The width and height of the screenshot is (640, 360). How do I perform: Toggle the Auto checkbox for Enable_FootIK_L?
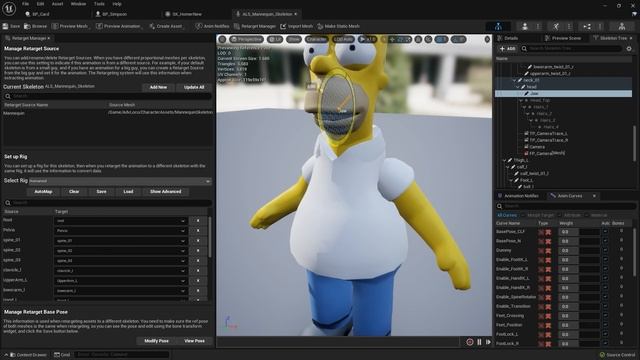pyautogui.click(x=605, y=260)
